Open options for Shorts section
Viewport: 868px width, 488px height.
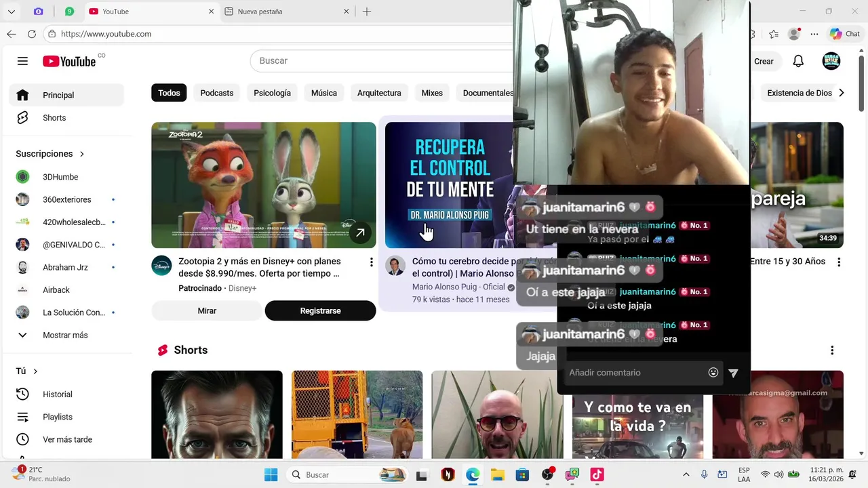832,350
